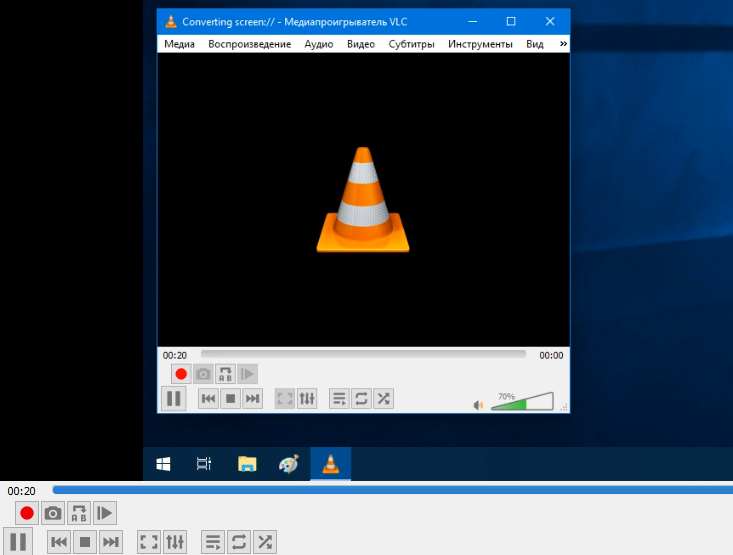
Task: Click seek bar in inner VLC window
Action: pyautogui.click(x=363, y=354)
